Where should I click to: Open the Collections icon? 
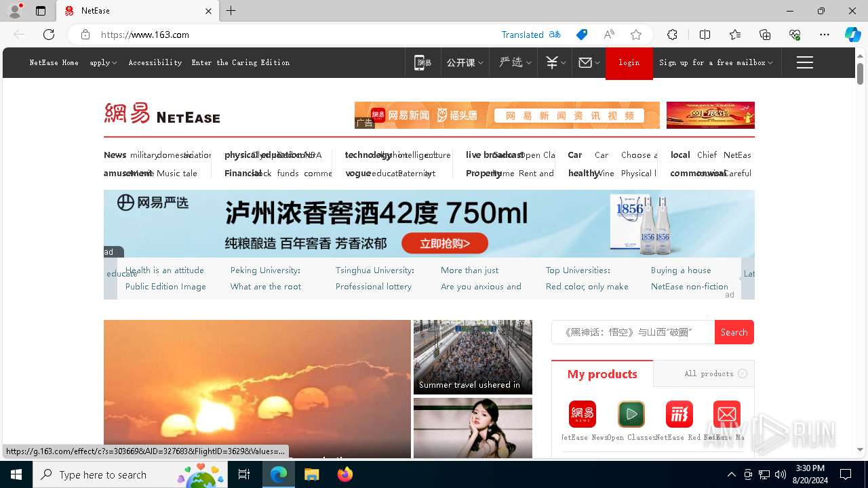(x=765, y=35)
